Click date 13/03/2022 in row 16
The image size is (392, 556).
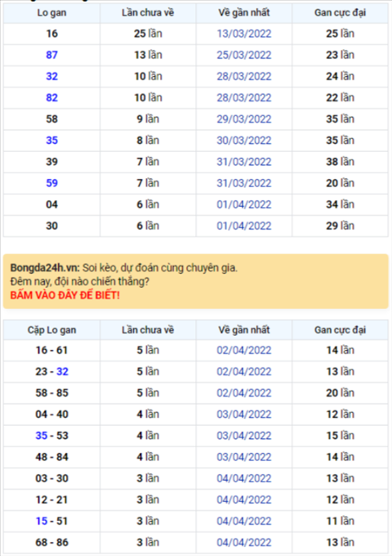(x=244, y=34)
